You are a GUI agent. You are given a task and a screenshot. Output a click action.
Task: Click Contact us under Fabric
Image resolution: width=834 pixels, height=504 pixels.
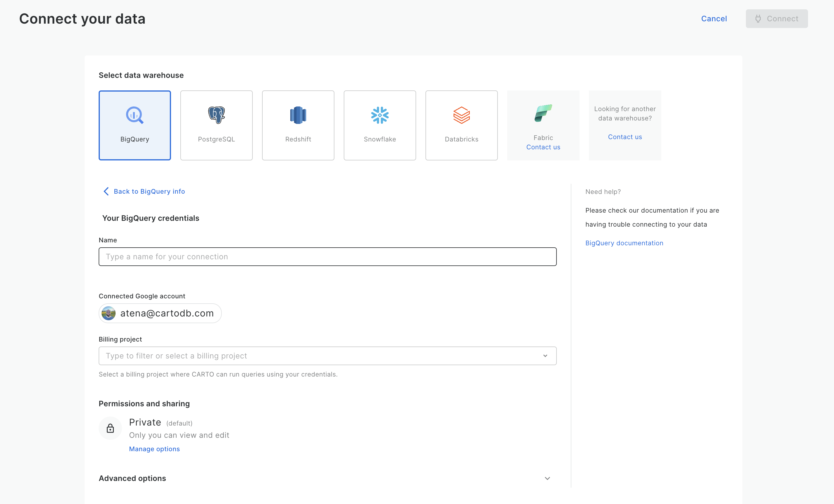[543, 147]
